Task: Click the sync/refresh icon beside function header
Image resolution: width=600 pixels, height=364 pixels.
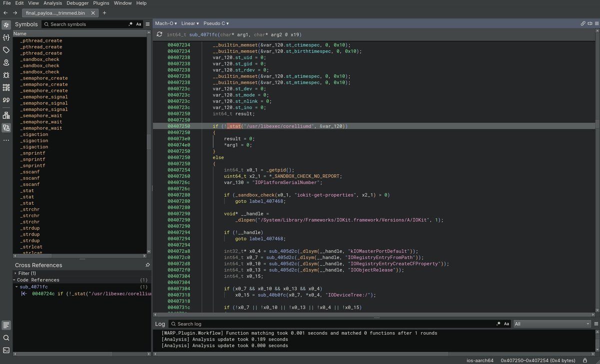Action: tap(159, 34)
